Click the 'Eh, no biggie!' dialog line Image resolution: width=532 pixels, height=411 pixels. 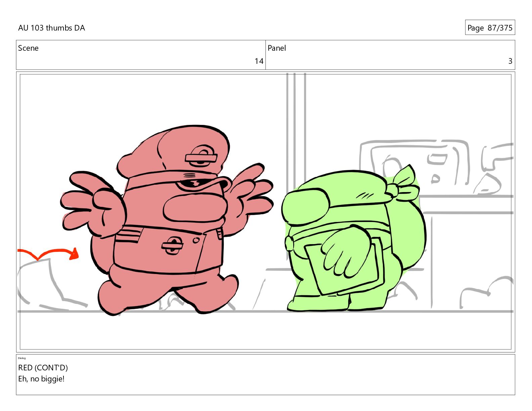41,379
